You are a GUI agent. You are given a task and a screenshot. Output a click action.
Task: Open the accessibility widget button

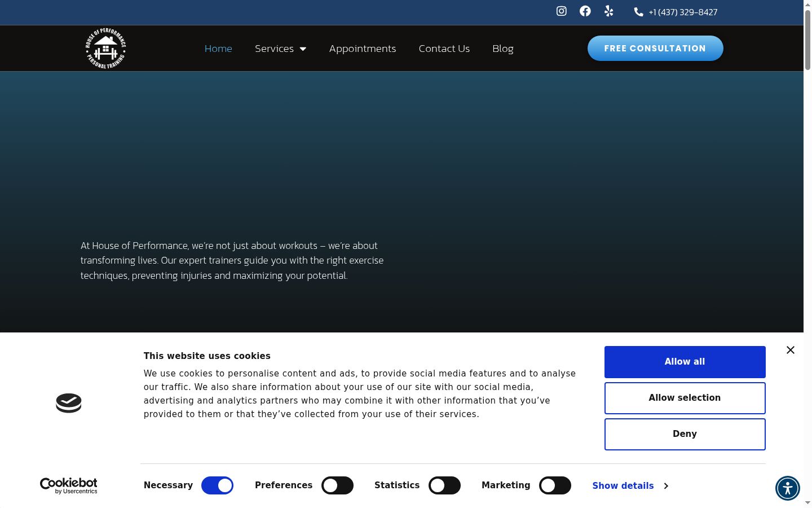(787, 488)
